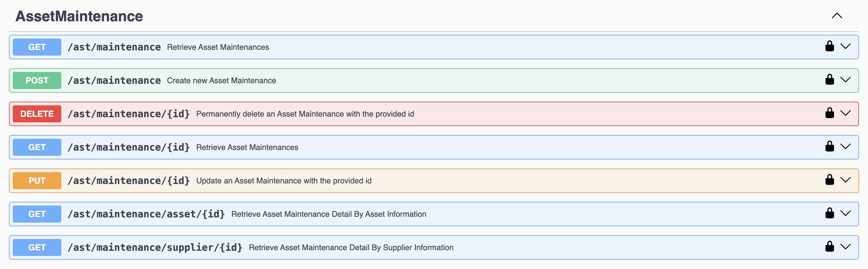Expand the DELETE operation chevron

pyautogui.click(x=846, y=113)
